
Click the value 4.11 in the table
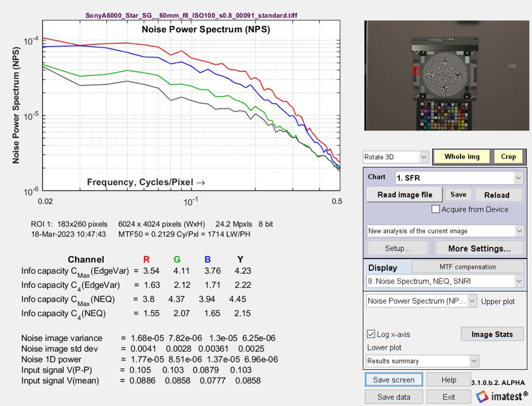click(182, 271)
